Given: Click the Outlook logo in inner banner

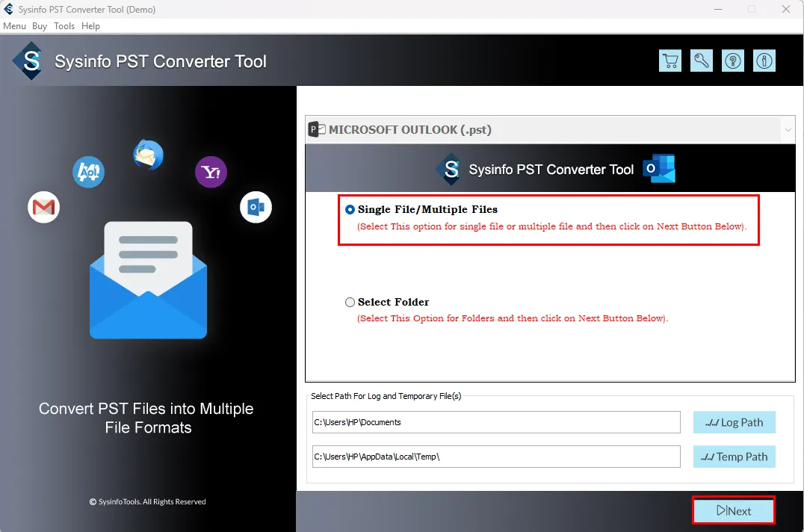Looking at the screenshot, I should pyautogui.click(x=659, y=169).
